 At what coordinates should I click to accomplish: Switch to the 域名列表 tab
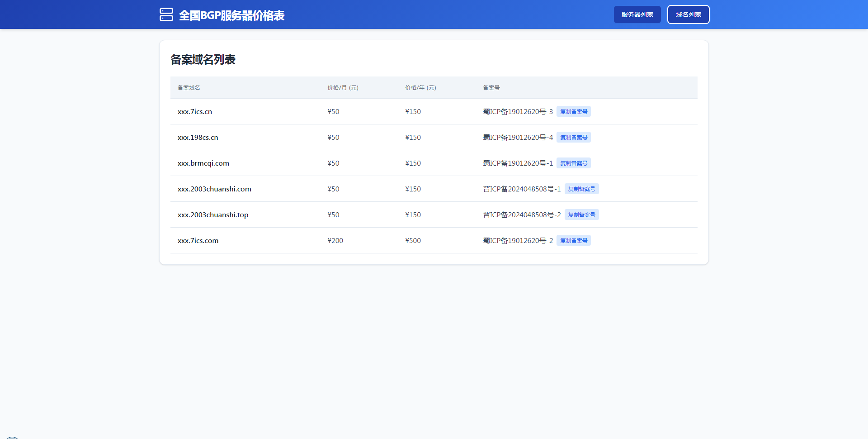[x=688, y=14]
